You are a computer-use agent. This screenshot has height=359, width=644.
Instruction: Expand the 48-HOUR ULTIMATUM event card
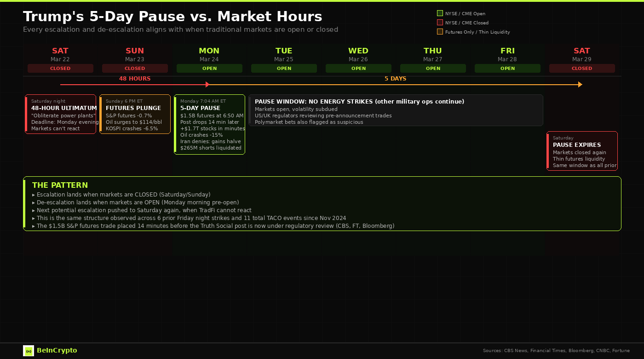click(x=60, y=114)
